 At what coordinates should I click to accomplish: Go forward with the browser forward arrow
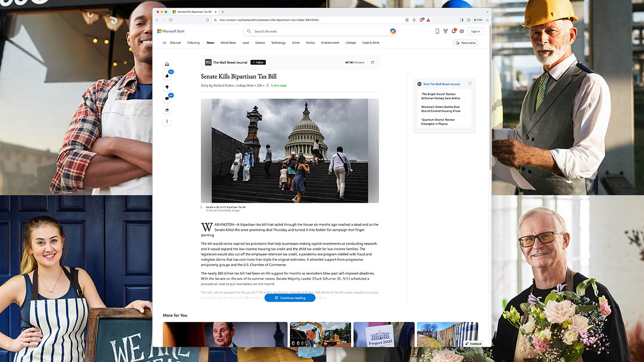click(x=164, y=20)
